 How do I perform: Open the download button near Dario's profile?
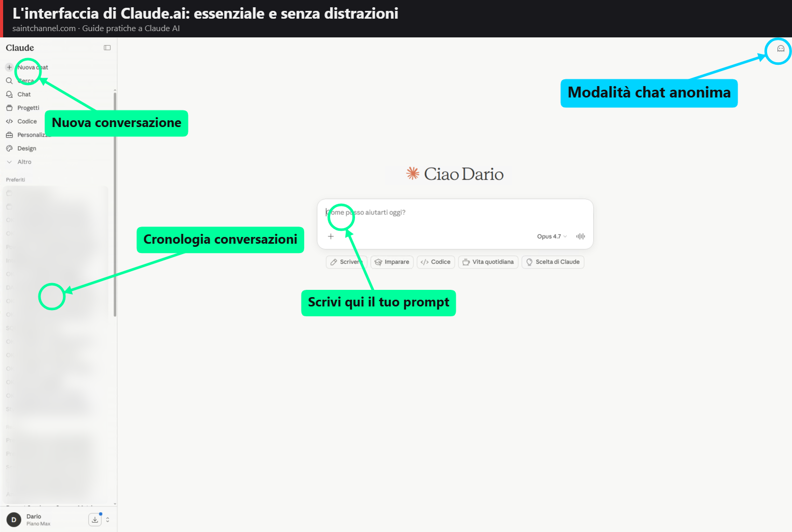[95, 519]
